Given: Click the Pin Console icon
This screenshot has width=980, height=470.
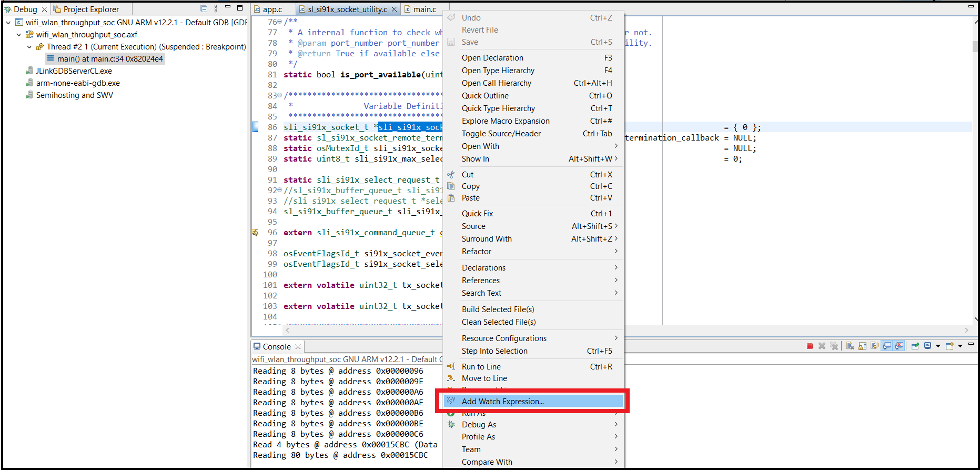Looking at the screenshot, I should pyautogui.click(x=915, y=346).
